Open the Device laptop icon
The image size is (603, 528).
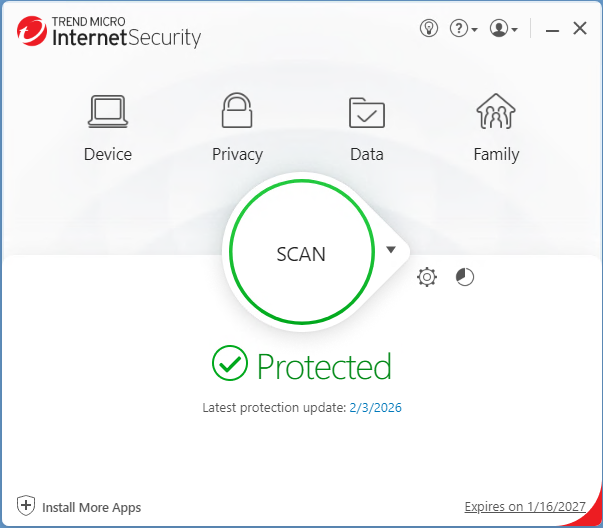pos(108,110)
